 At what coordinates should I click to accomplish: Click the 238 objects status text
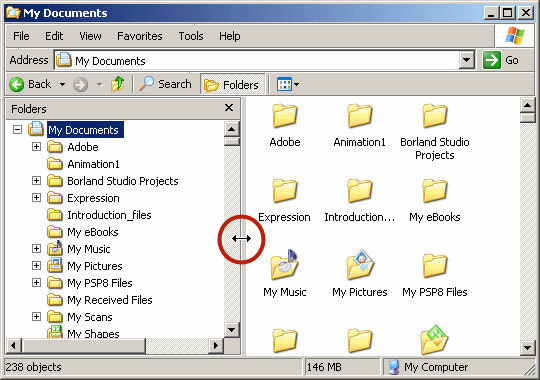click(x=33, y=367)
